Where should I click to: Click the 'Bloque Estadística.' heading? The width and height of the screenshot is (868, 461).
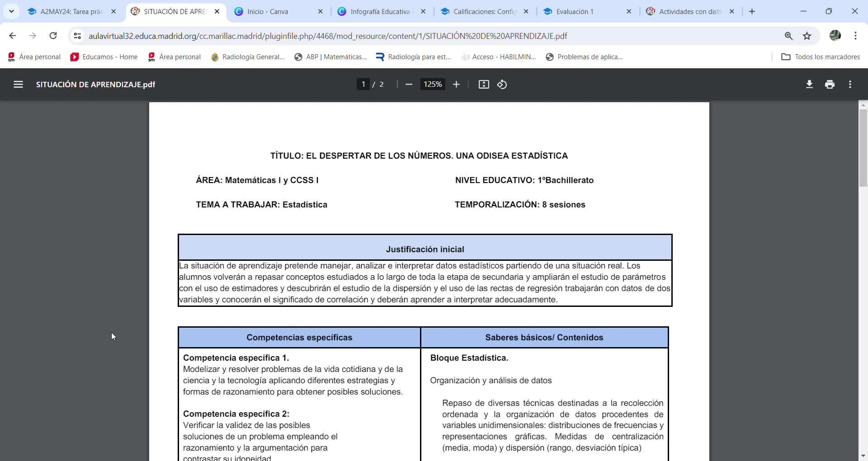(469, 358)
